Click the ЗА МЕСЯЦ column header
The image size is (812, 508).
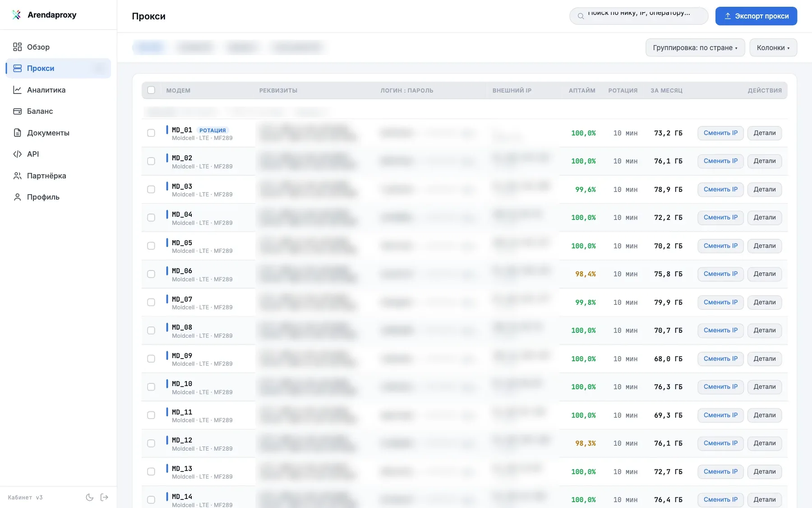[x=666, y=90]
